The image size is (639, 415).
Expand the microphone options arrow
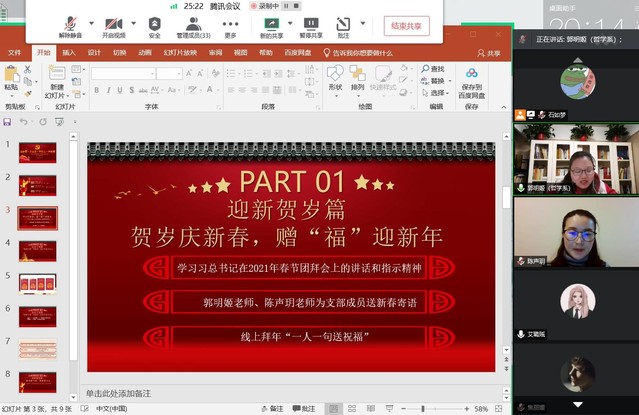(x=91, y=24)
